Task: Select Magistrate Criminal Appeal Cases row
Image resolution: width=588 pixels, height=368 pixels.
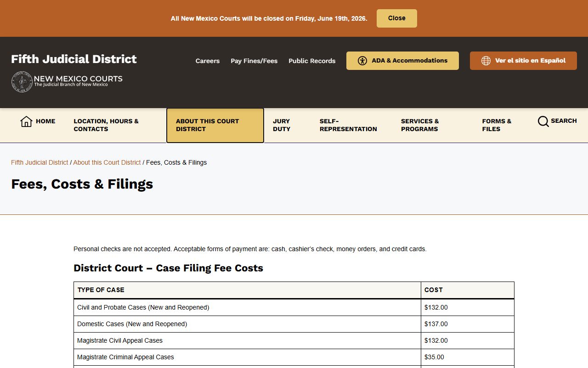Action: coord(294,357)
